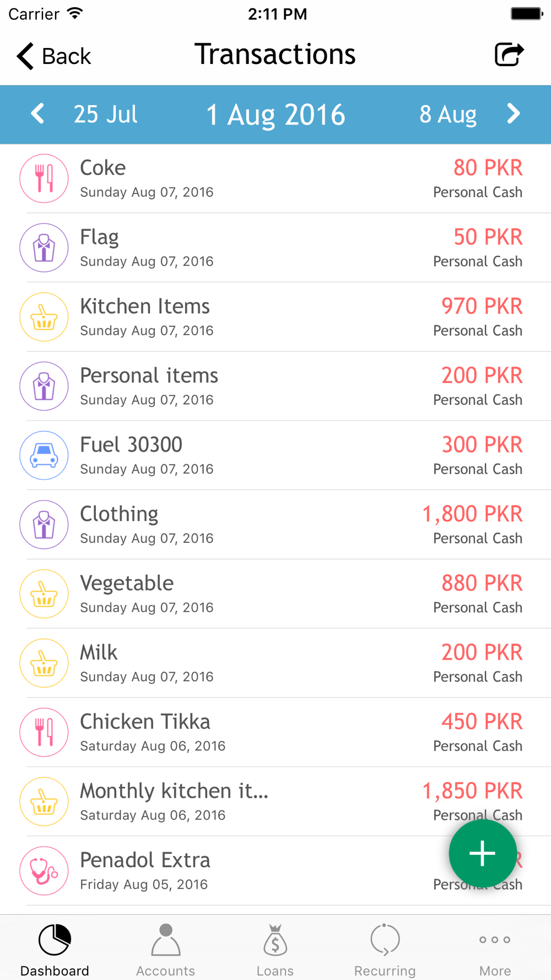Viewport: 551px width, 980px height.
Task: Go to next week with right chevron
Action: coord(513,114)
